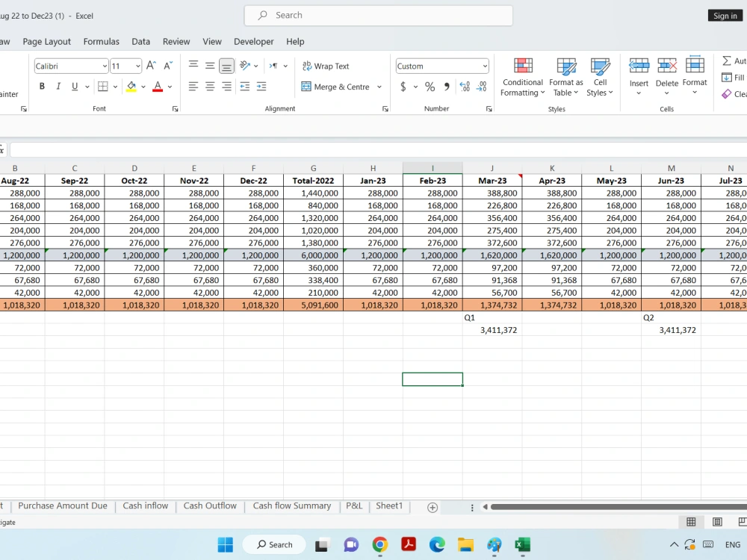This screenshot has height=560, width=747.
Task: Apply comma style
Action: pos(447,87)
